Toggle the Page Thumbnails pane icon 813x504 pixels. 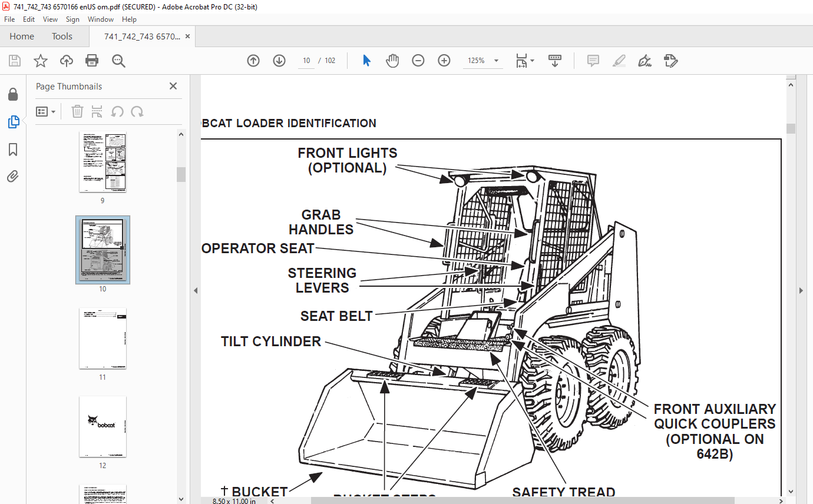pyautogui.click(x=13, y=122)
